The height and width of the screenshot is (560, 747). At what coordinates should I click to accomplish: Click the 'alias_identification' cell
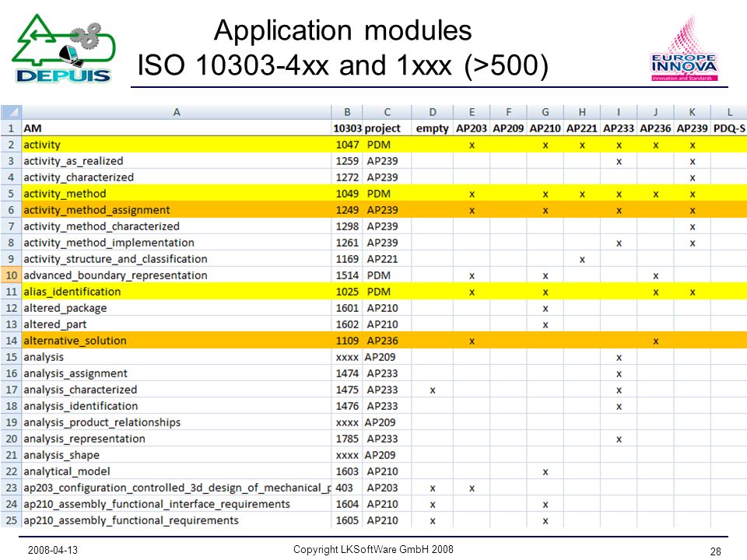point(177,292)
